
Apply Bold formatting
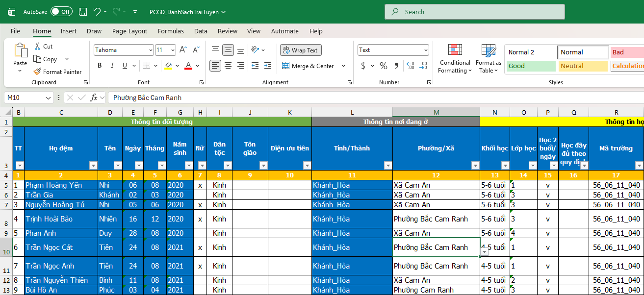tap(100, 66)
